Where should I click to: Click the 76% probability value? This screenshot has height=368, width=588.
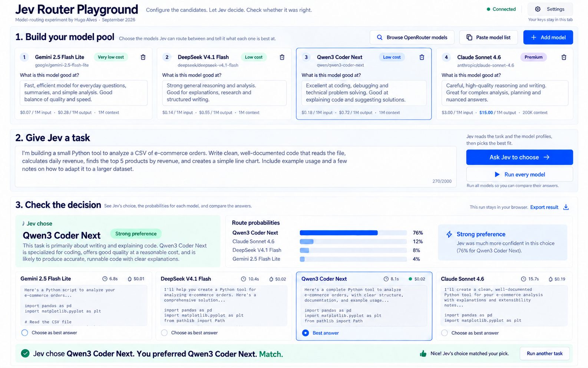click(x=418, y=233)
